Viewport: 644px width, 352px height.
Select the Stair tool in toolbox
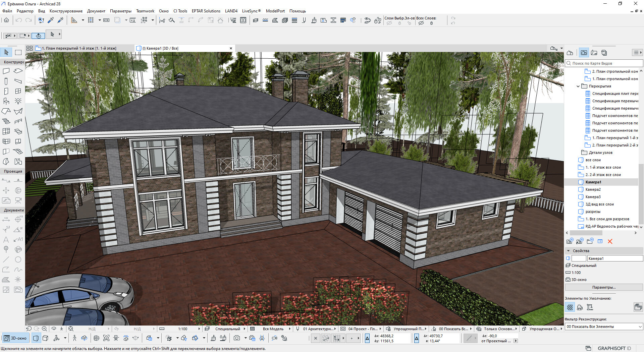click(x=6, y=121)
